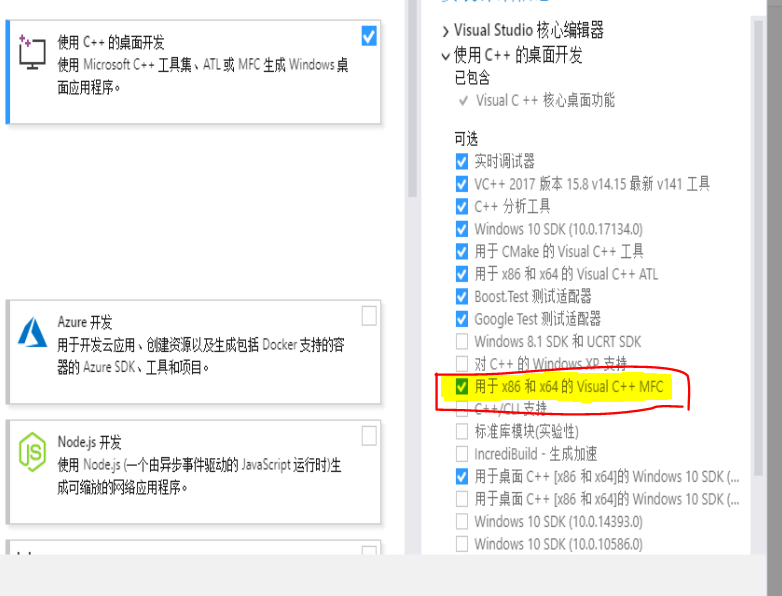The image size is (782, 596).
Task: Enable 标准库模块(实验性) checkbox
Action: pos(462,431)
